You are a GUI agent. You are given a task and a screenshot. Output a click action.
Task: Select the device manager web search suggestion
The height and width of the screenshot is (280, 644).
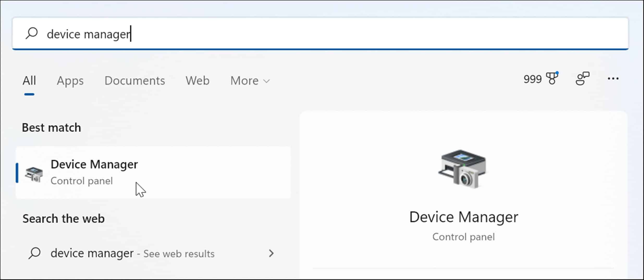point(92,252)
